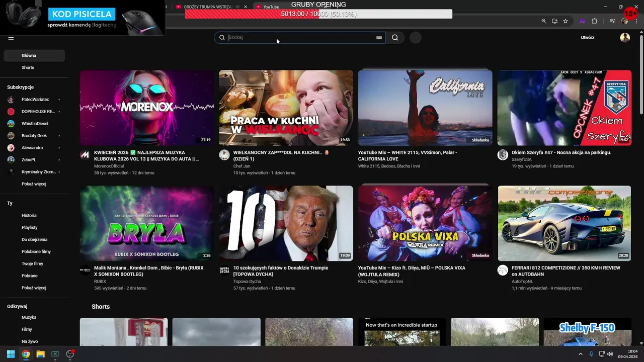644x362 pixels.
Task: Open the Shelby F-150 short thumbnail
Action: pos(587,332)
